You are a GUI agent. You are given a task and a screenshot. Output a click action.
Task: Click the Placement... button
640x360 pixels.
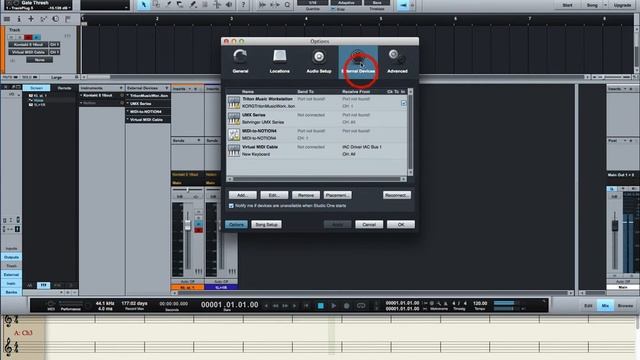click(x=337, y=195)
